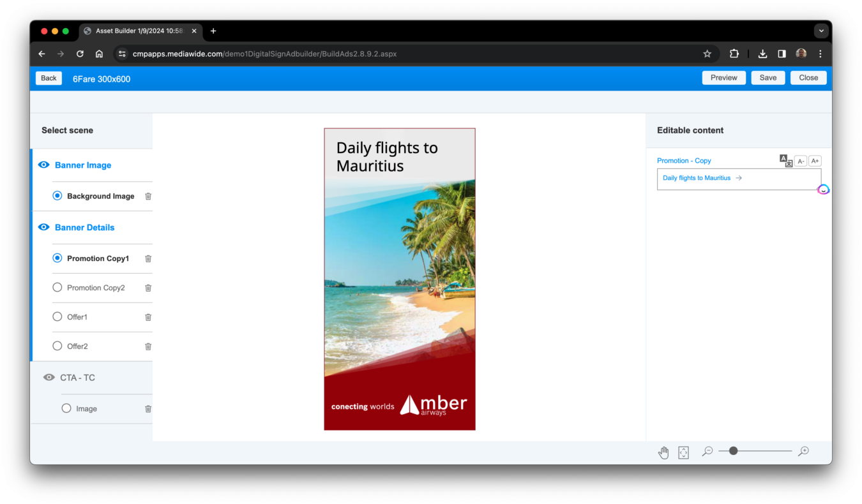Increase font size with the A+ icon

(x=815, y=161)
